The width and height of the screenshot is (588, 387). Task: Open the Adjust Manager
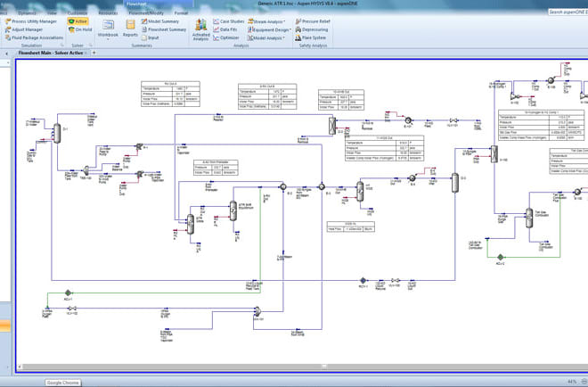pyautogui.click(x=24, y=29)
